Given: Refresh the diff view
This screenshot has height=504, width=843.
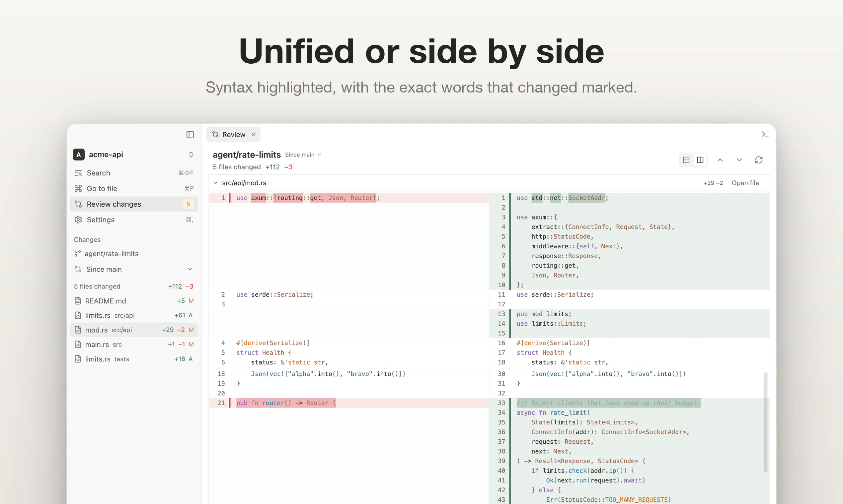Looking at the screenshot, I should tap(759, 160).
